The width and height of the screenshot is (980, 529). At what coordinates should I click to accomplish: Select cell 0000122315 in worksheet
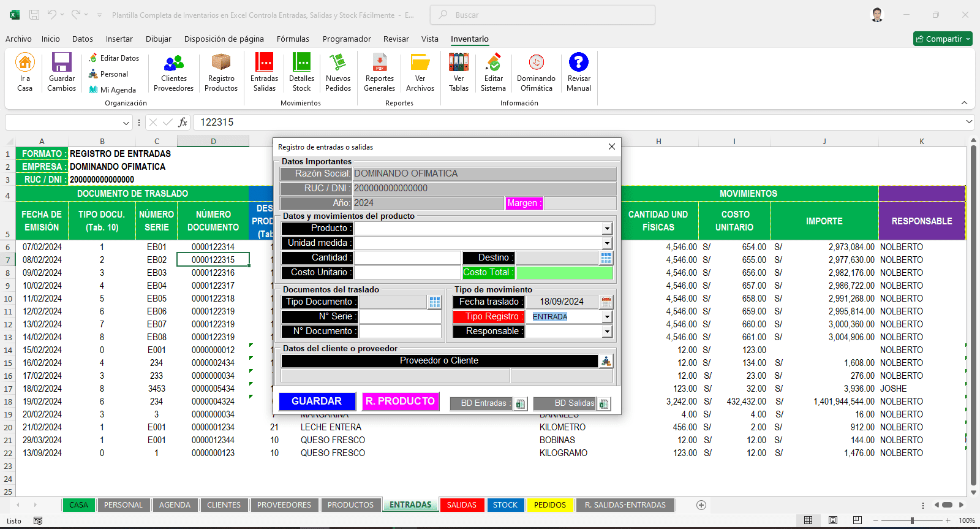click(x=213, y=260)
